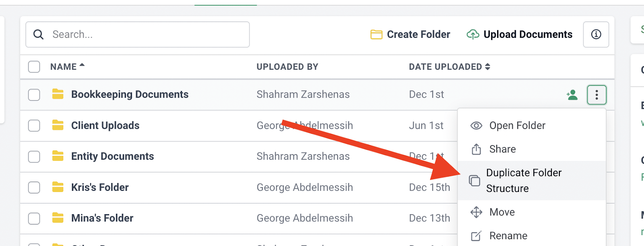Open the Entity Documents folder link
The image size is (644, 246).
112,156
